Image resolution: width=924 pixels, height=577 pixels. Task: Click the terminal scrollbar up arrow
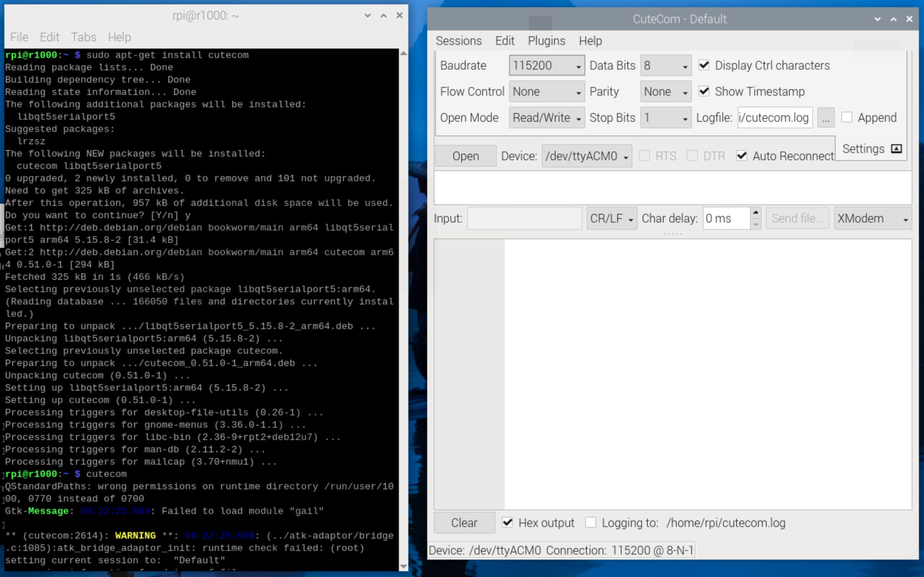[x=403, y=53]
